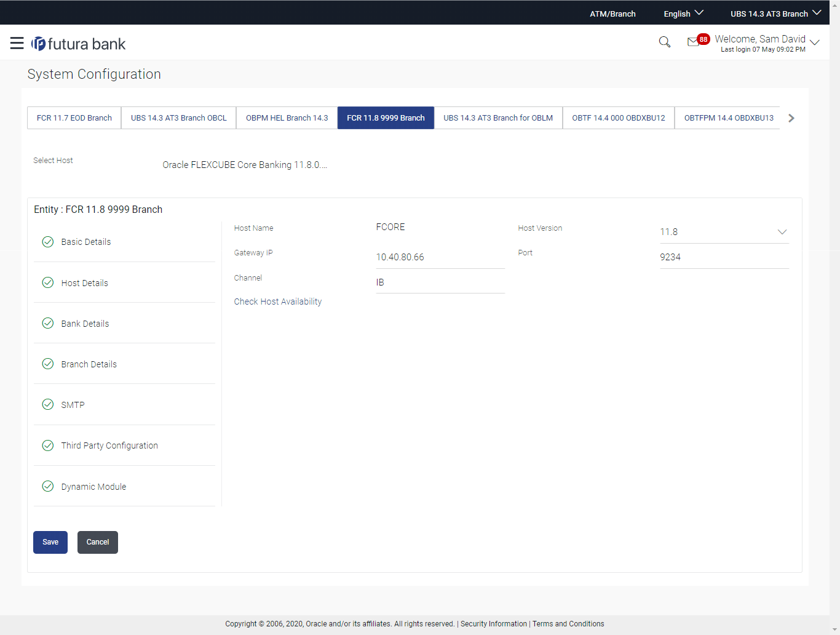Open the Terms and Conditions footer link
Viewport: 840px width, 635px height.
click(x=568, y=624)
